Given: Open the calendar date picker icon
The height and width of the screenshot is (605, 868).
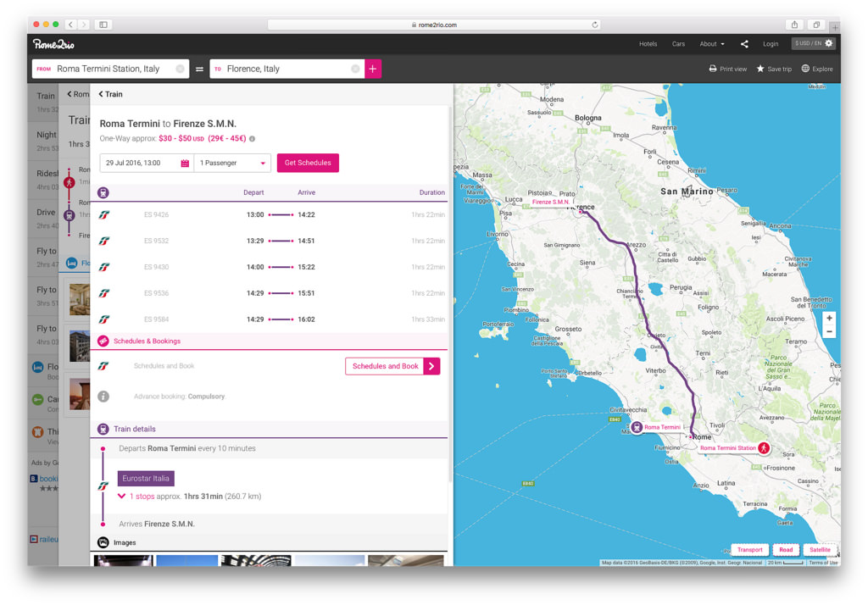Looking at the screenshot, I should tap(185, 164).
